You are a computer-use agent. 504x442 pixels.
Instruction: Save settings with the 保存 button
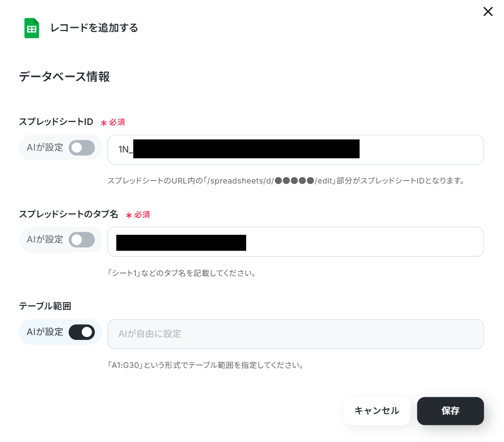pyautogui.click(x=450, y=411)
